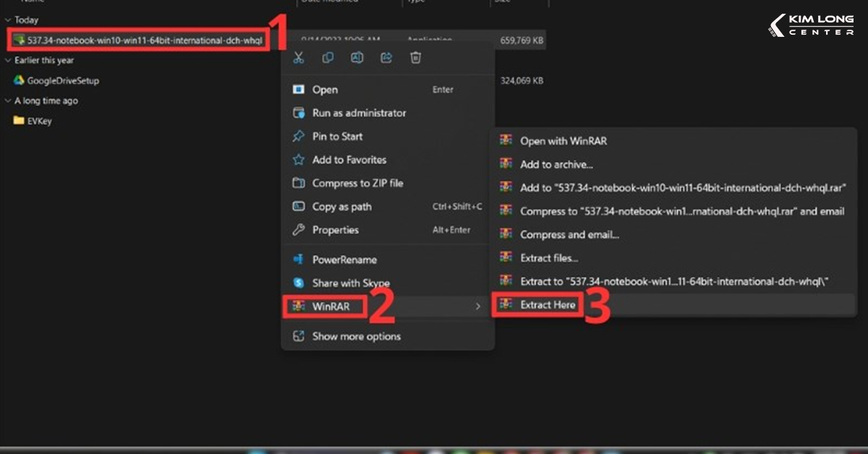Collapse the Today group in the sidebar
868x454 pixels.
tap(9, 20)
